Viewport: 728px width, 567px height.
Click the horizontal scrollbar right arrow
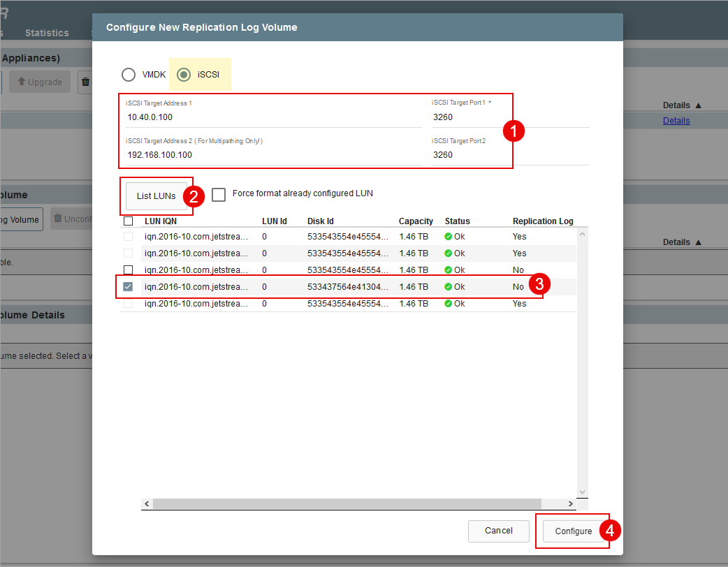tap(571, 504)
